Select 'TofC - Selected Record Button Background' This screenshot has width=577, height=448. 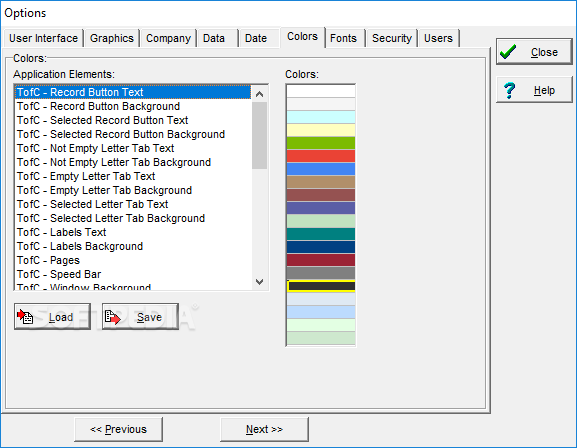(133, 134)
